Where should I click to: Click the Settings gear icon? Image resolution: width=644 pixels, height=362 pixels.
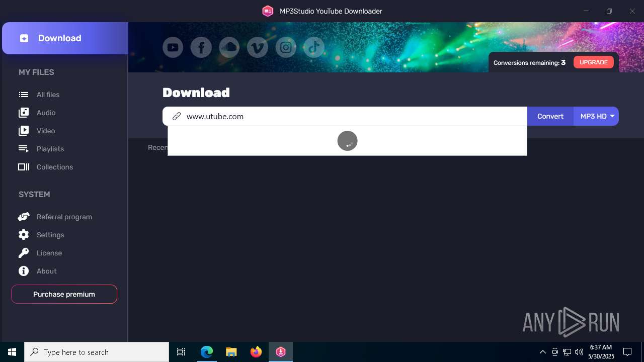tap(24, 235)
